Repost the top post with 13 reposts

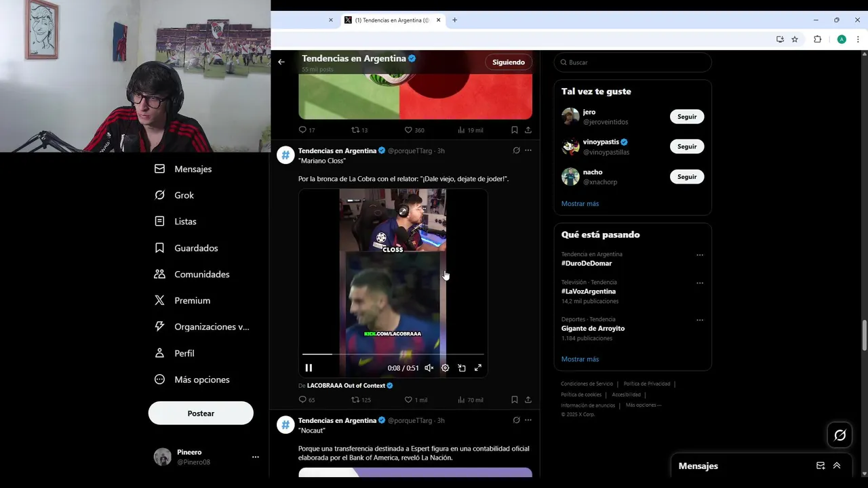(359, 130)
